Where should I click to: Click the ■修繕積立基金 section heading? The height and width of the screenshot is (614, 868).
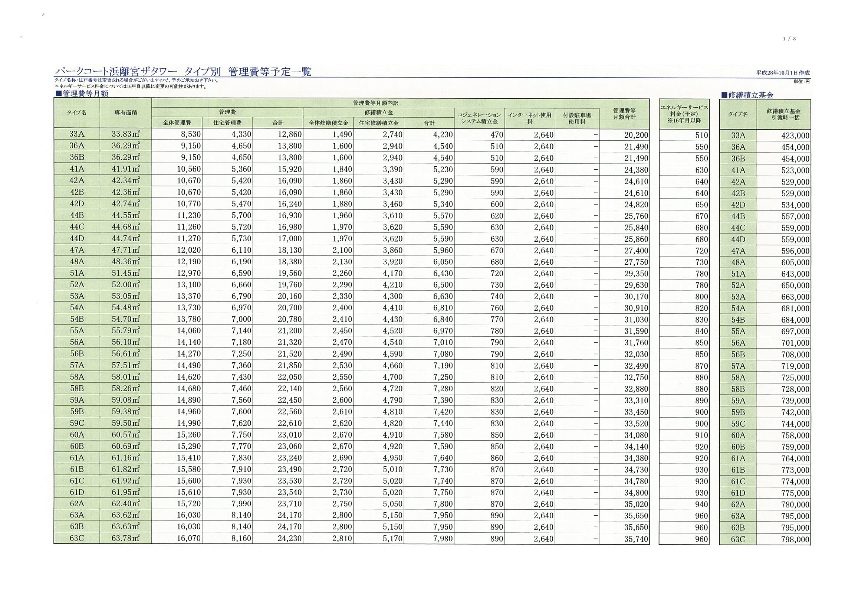(x=747, y=95)
